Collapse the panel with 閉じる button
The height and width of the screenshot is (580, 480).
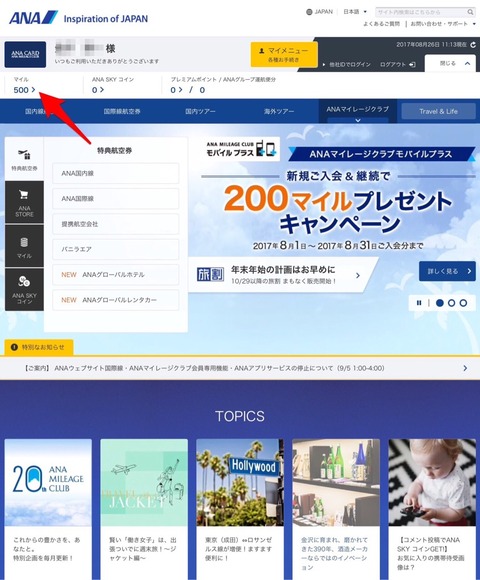(450, 63)
